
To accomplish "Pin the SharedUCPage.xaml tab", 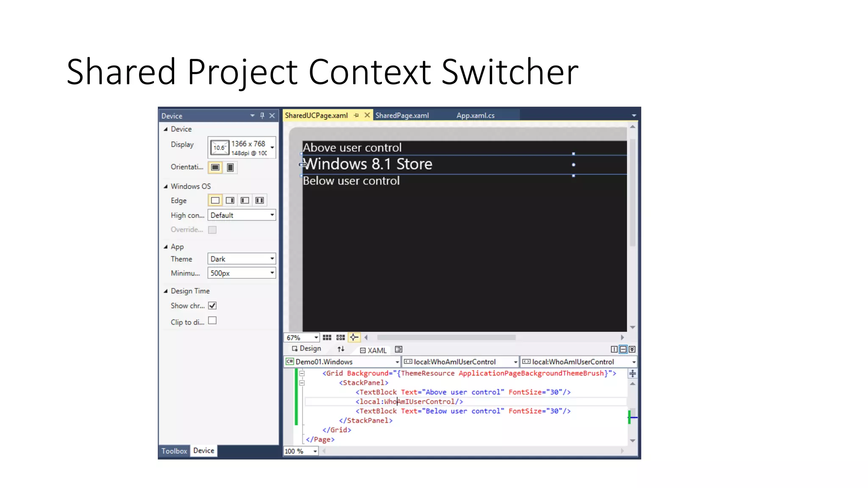I will (356, 115).
